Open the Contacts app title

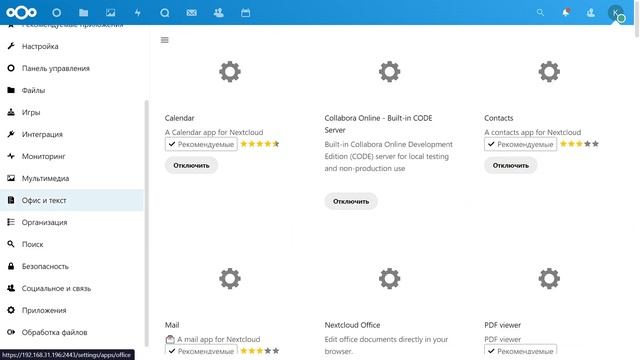pyautogui.click(x=499, y=118)
